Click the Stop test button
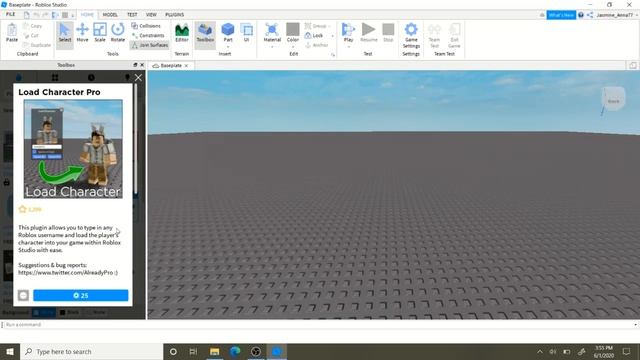The width and height of the screenshot is (640, 360). point(388,33)
